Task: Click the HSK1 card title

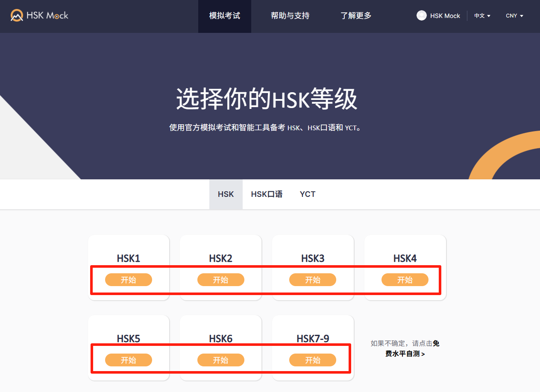Action: 129,258
